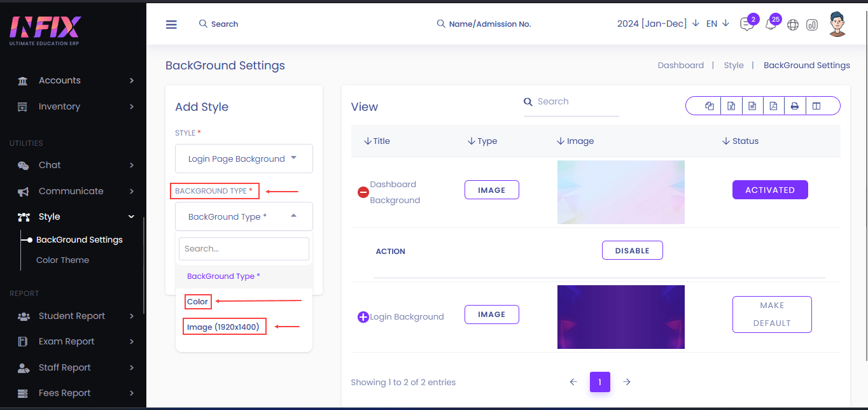Select the BackGround Type * placeholder option
The image size is (868, 410).
pyautogui.click(x=244, y=276)
